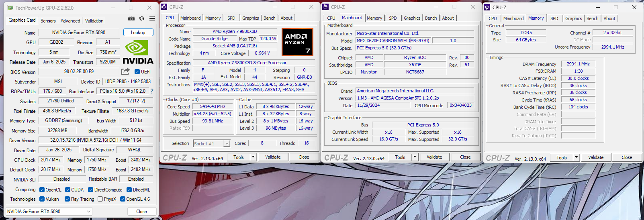Viewport: 644px width, 220px height.
Task: Click the Multiplier value x54.25
Action: [213, 114]
